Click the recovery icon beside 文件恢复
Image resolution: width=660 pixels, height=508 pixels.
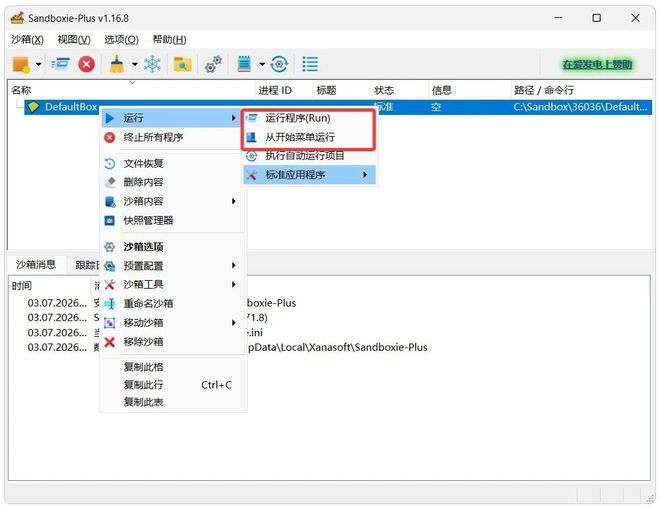[x=110, y=163]
